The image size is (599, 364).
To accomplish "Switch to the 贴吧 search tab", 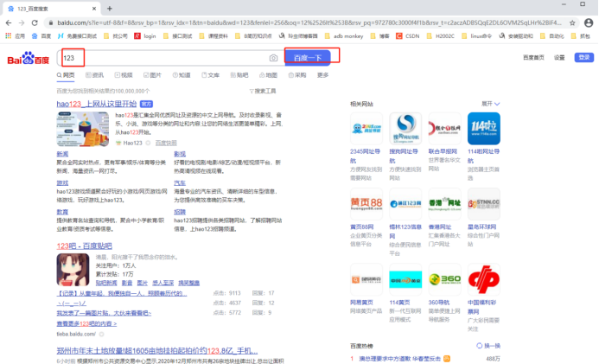I will pos(239,75).
